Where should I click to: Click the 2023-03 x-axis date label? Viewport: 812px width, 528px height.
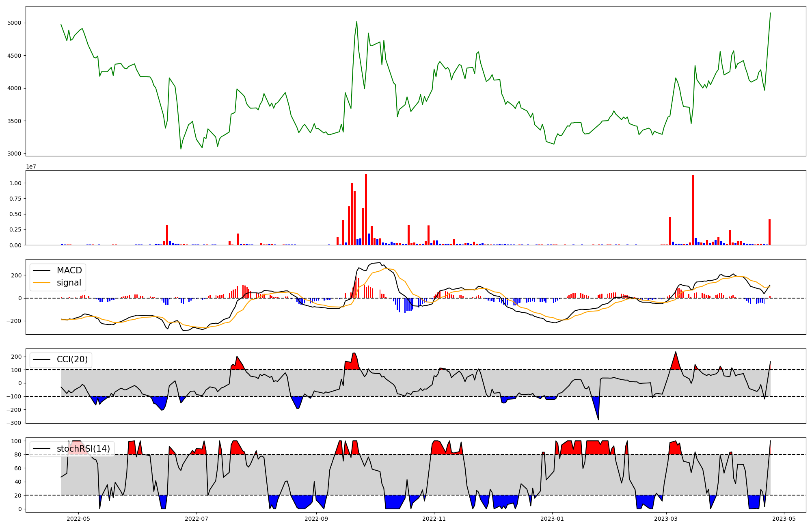click(667, 518)
